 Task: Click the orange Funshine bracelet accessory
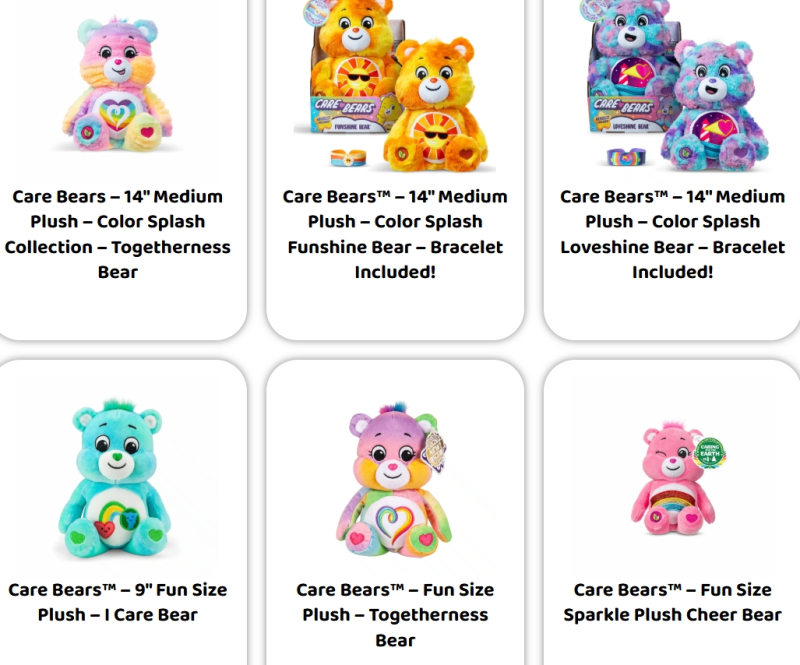[348, 158]
